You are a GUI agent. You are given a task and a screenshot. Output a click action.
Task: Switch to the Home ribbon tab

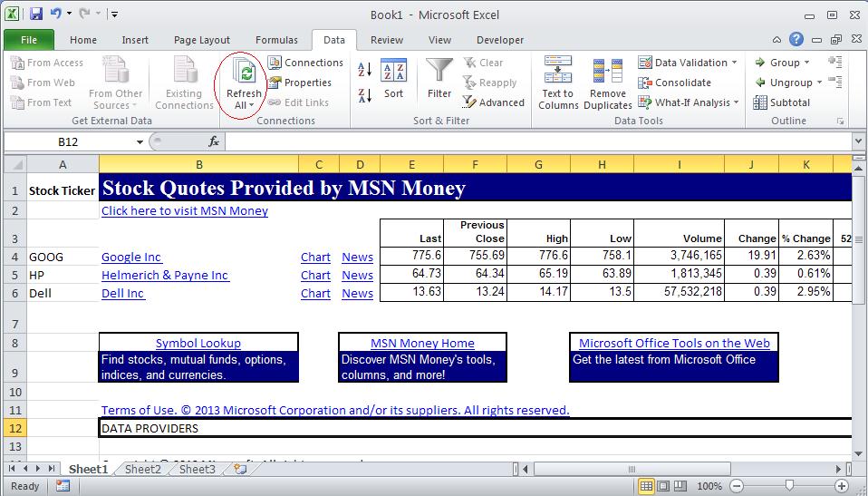pyautogui.click(x=83, y=40)
